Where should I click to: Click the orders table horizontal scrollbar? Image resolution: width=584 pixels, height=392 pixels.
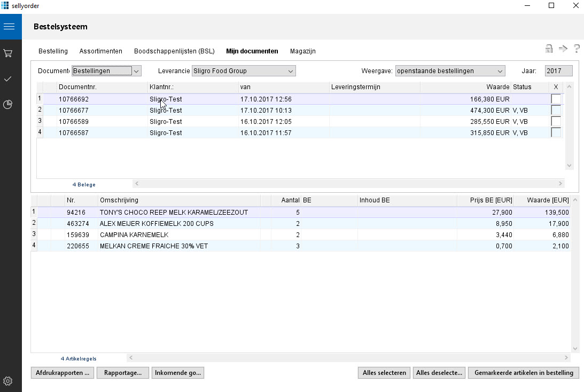(x=347, y=184)
